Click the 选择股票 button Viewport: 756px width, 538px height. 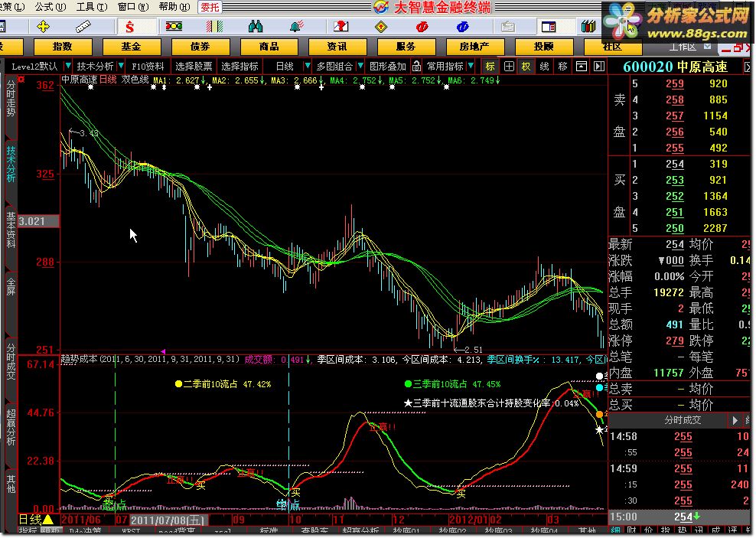click(x=194, y=66)
